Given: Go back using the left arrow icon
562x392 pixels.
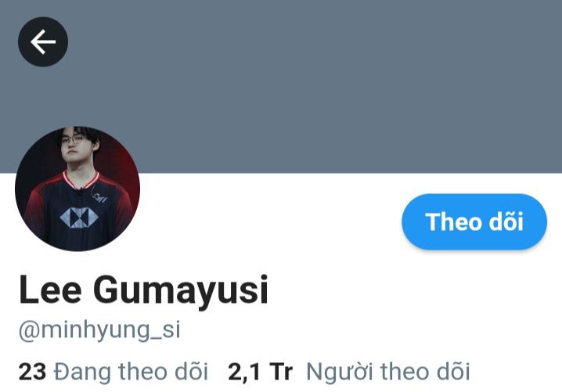Looking at the screenshot, I should click(43, 42).
